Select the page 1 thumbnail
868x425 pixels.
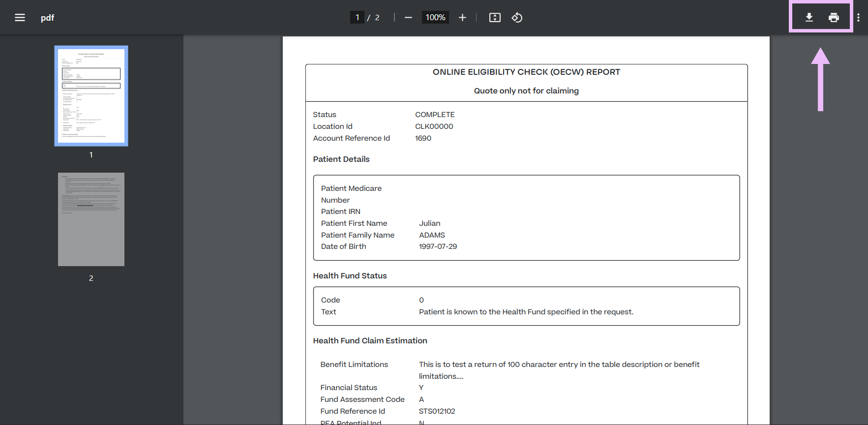(91, 96)
